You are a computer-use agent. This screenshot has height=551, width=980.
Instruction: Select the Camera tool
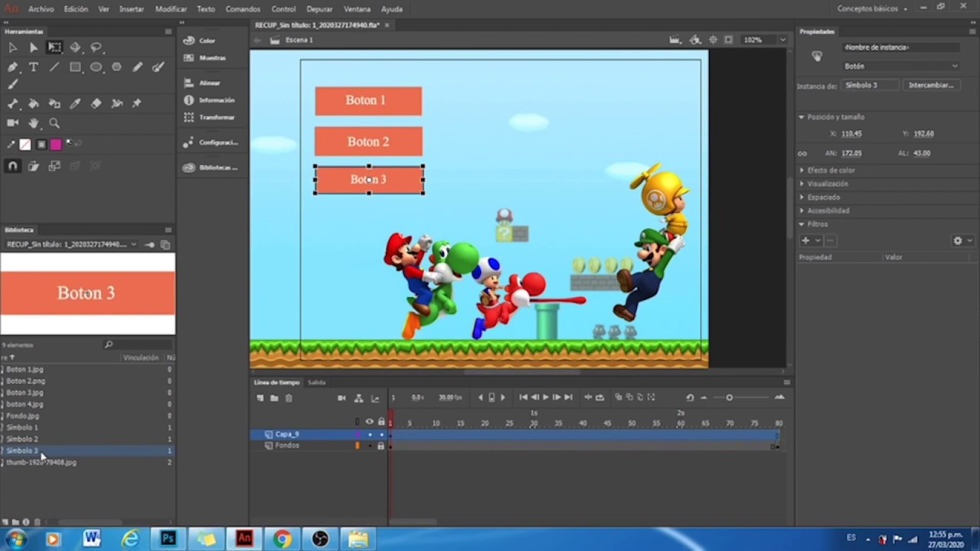(x=13, y=122)
